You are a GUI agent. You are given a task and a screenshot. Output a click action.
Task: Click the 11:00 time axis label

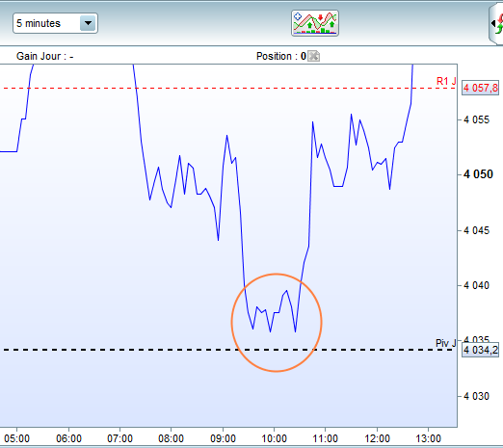(x=326, y=438)
